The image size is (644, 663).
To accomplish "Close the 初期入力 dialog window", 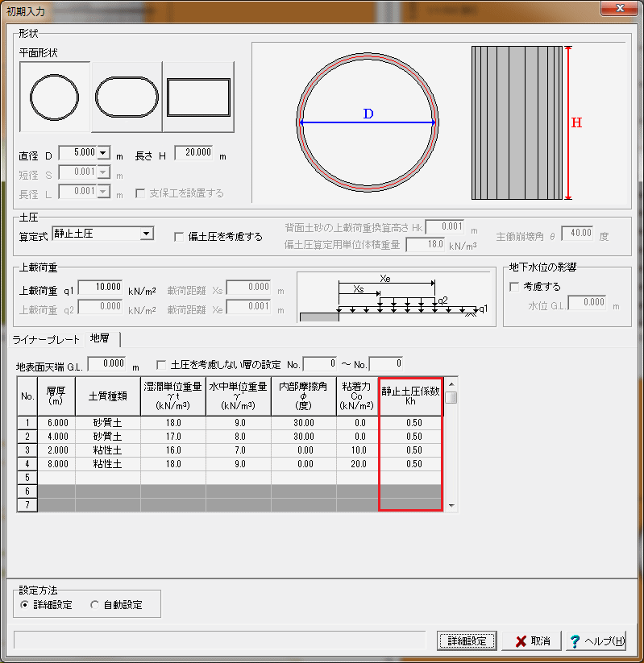I will (x=620, y=8).
